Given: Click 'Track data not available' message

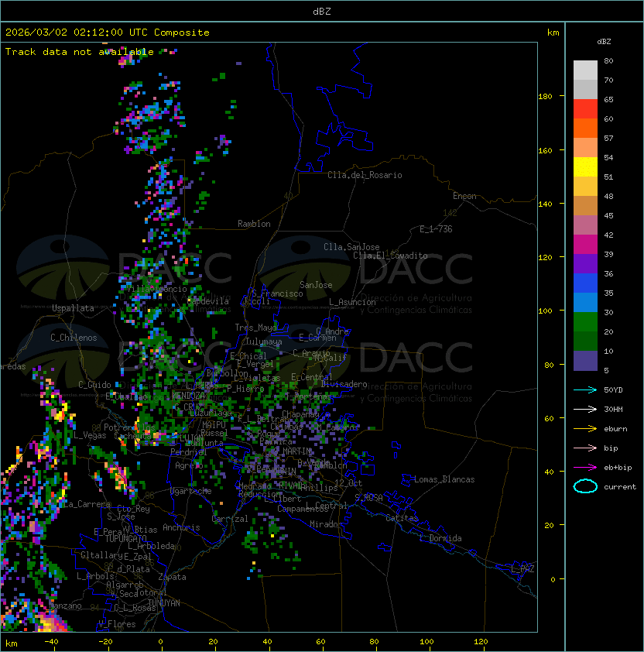Looking at the screenshot, I should pos(80,52).
